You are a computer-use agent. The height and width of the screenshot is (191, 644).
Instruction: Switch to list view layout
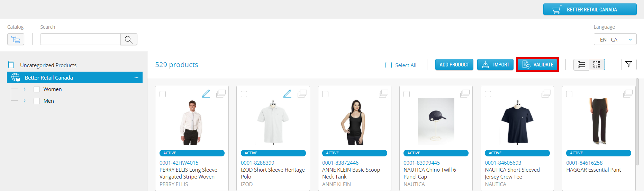click(581, 65)
